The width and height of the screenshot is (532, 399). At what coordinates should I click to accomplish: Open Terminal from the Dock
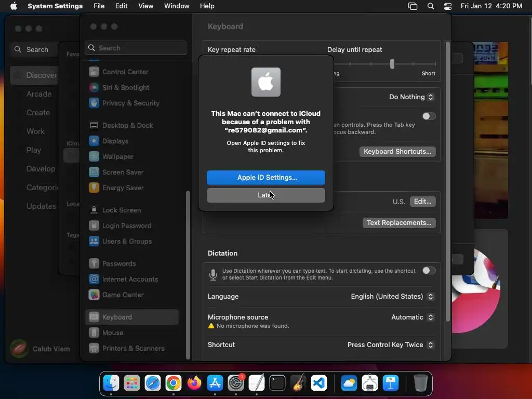tap(277, 383)
